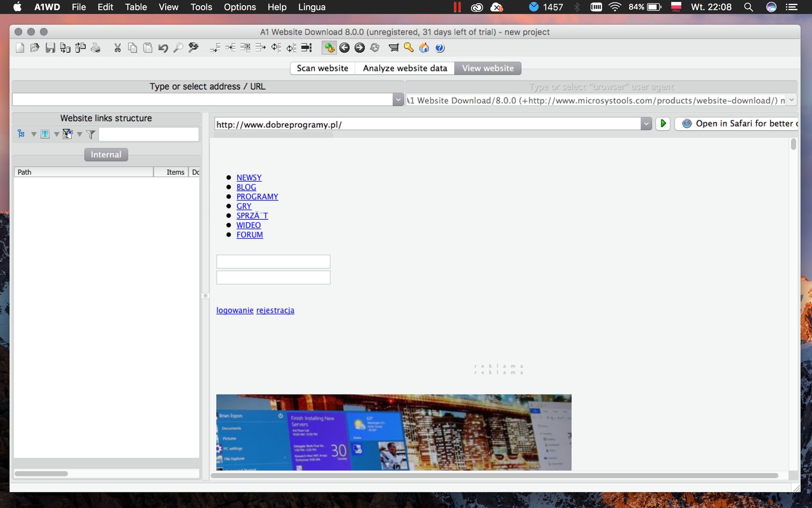812x508 pixels.
Task: Click the logowanie link
Action: [x=235, y=310]
